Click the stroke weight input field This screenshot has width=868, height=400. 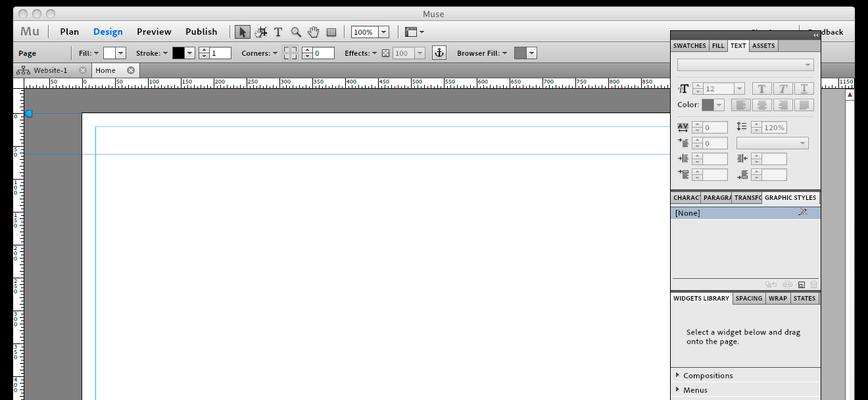220,53
